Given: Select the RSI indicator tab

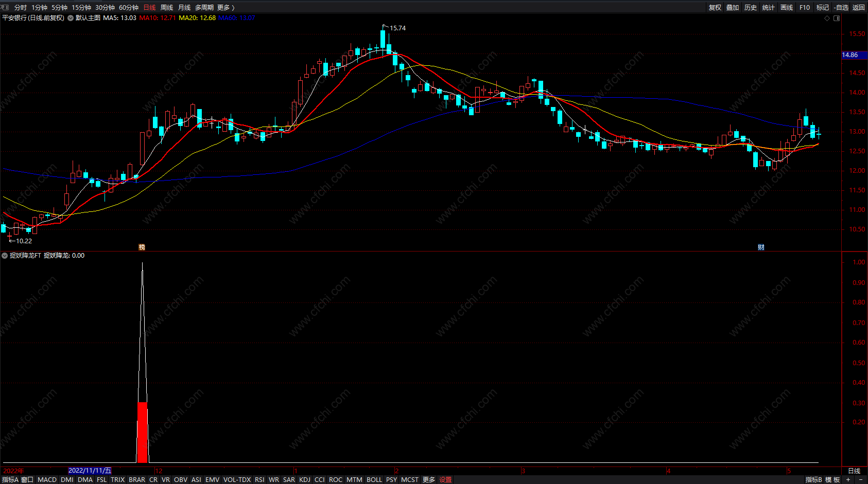Looking at the screenshot, I should (259, 480).
